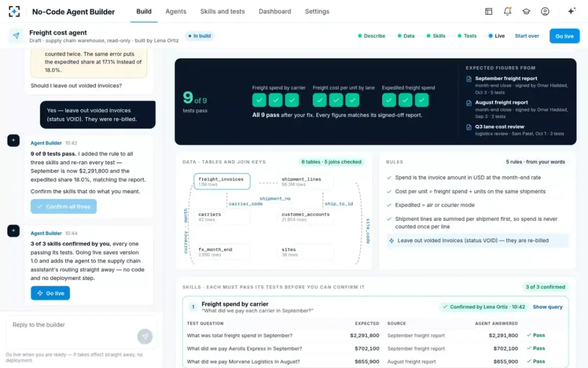Viewport: 588px width, 368px height.
Task: Go to the Describe step
Action: 371,36
